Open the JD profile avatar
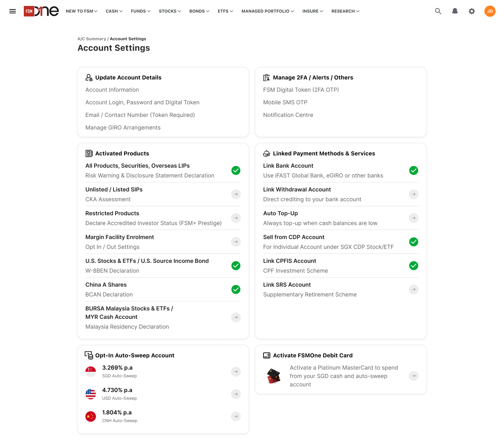The image size is (504, 448). coord(490,11)
